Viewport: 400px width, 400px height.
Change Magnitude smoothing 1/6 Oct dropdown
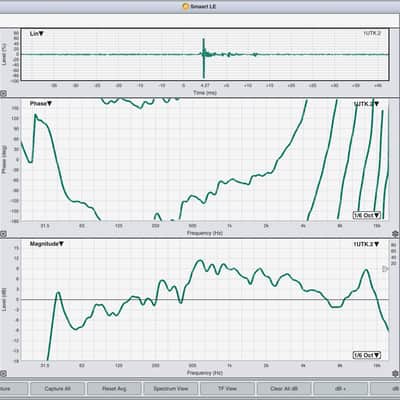[x=367, y=355]
